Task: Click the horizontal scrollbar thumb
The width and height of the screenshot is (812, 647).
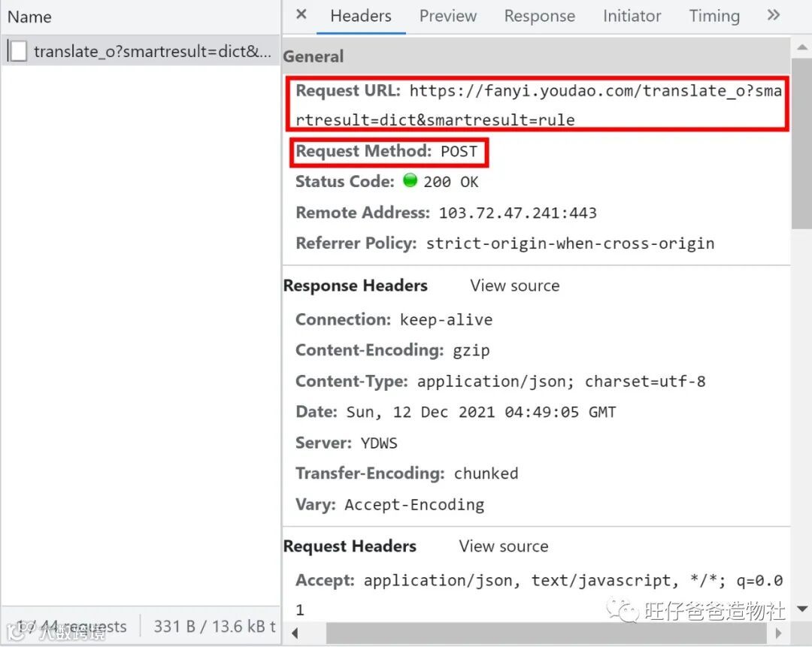Action: click(x=546, y=633)
